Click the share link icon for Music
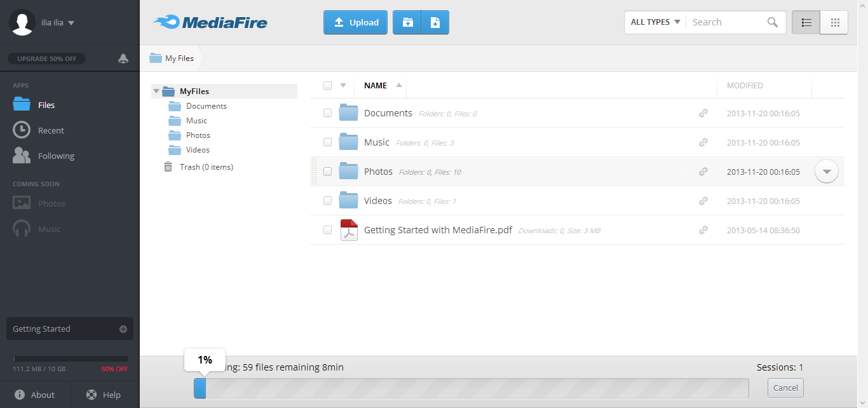The image size is (868, 408). click(x=703, y=142)
